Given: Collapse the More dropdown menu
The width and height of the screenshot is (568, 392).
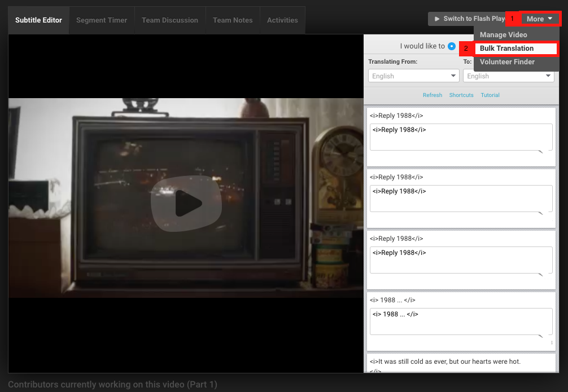Looking at the screenshot, I should 539,19.
